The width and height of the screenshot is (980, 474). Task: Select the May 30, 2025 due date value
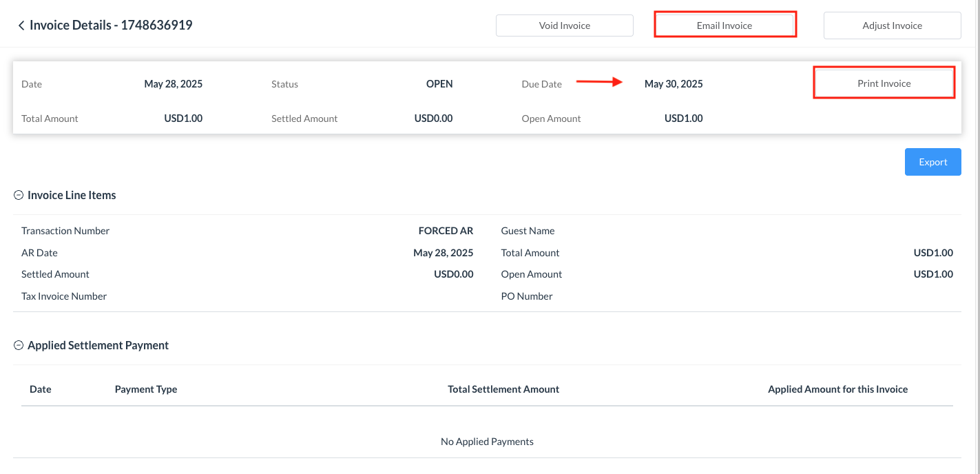pyautogui.click(x=674, y=84)
